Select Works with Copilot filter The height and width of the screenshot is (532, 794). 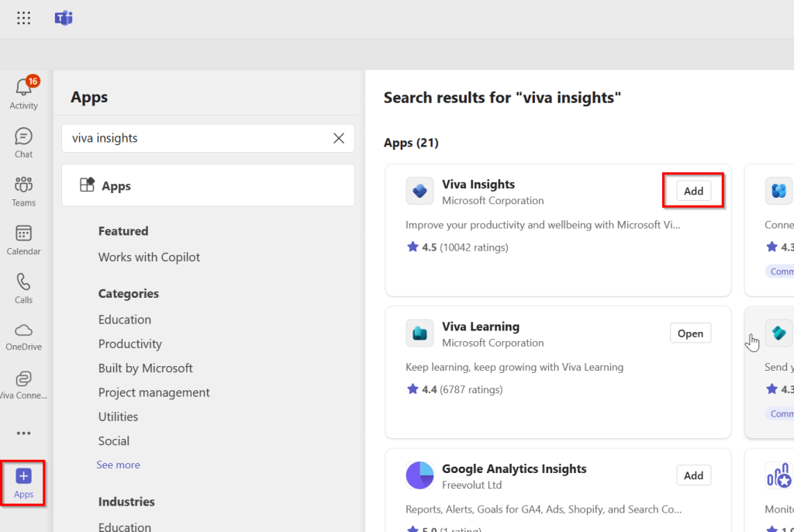pos(149,257)
